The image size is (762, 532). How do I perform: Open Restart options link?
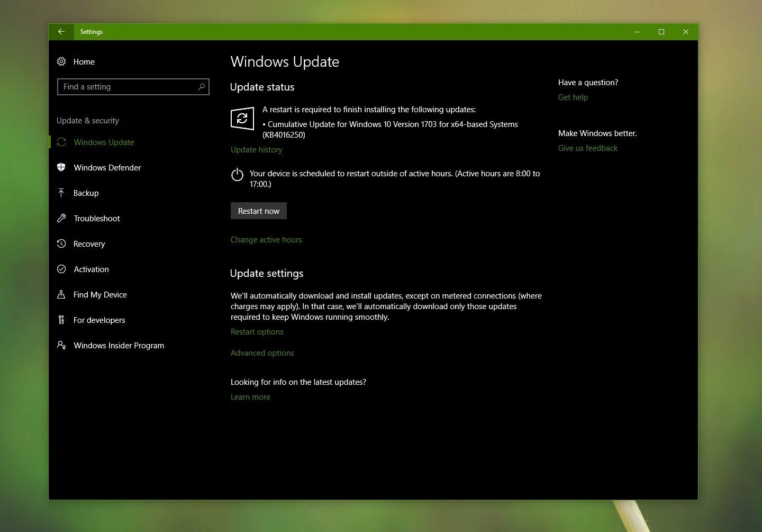(257, 332)
